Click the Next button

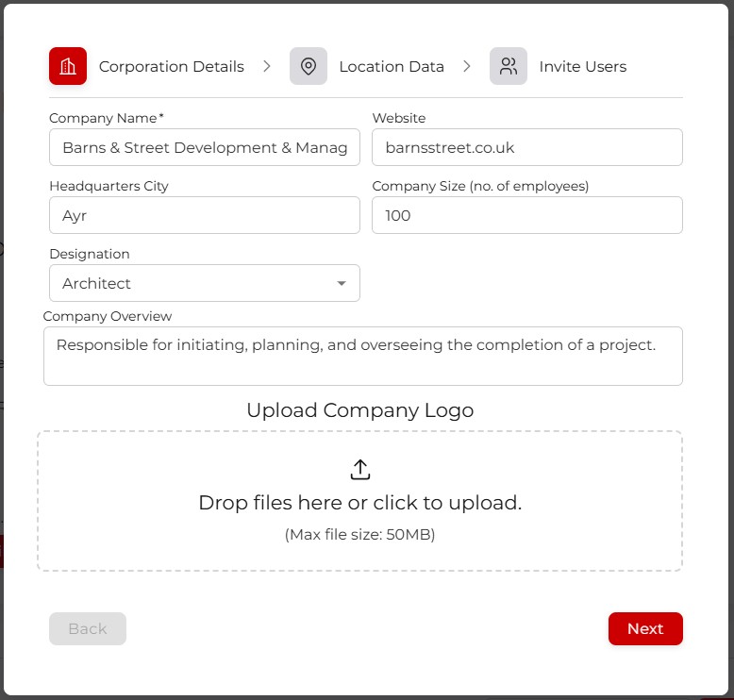645,629
